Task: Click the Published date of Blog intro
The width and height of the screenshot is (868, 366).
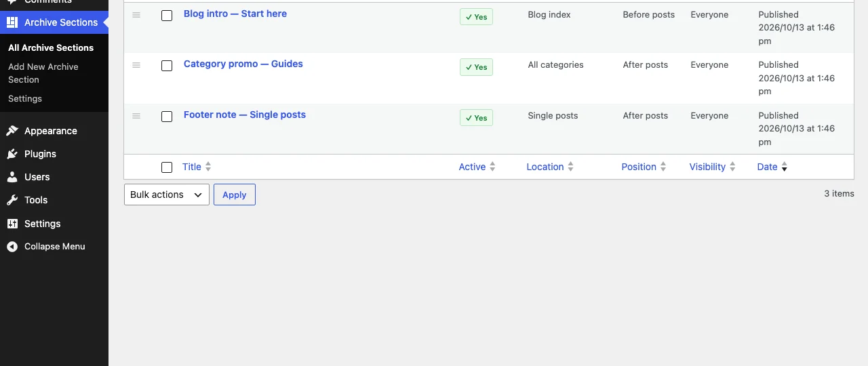Action: pyautogui.click(x=797, y=28)
